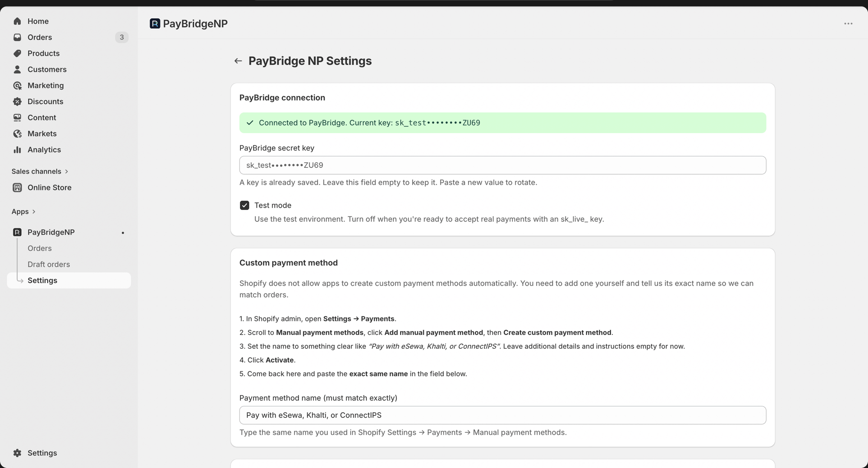The image size is (868, 468).
Task: Open Analytics via bar chart icon
Action: [17, 150]
